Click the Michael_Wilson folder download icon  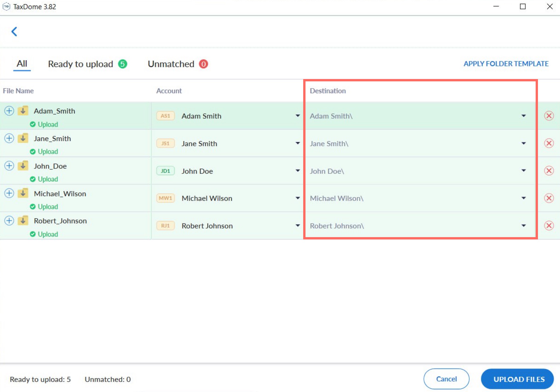tap(23, 193)
